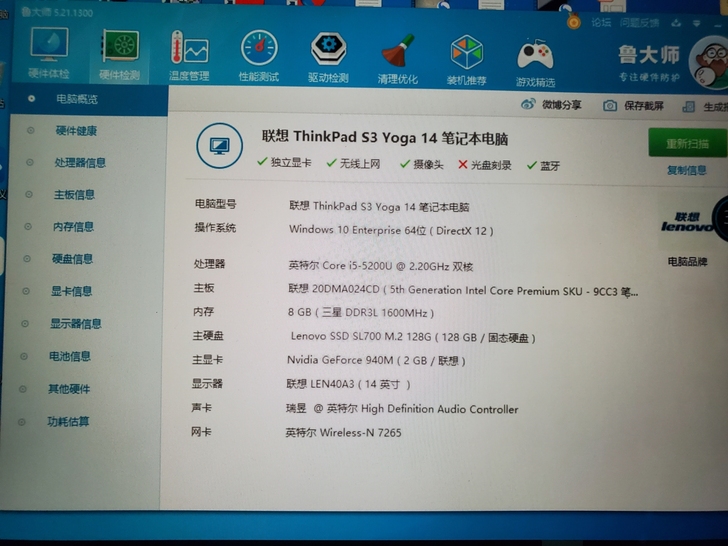Click the 复制信息 copy info link
Viewport: 728px width, 546px height.
coord(687,170)
